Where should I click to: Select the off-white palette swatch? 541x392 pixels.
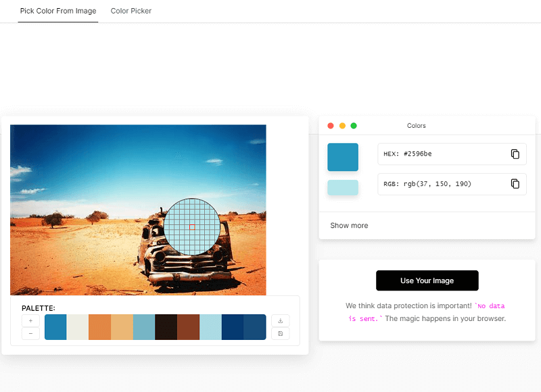coord(78,327)
